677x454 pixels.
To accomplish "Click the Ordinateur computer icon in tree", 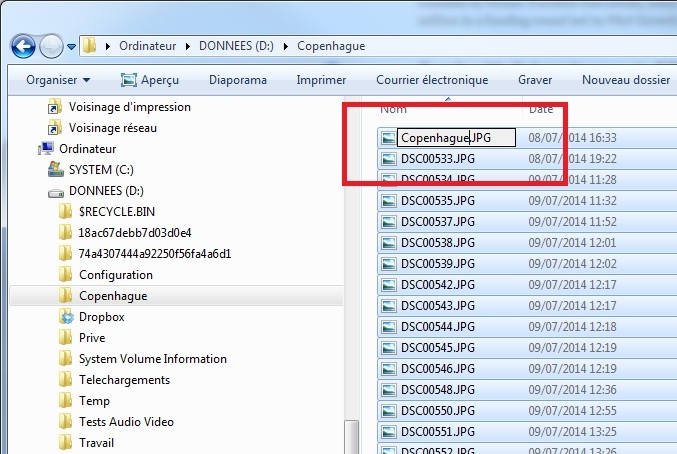I will pyautogui.click(x=46, y=149).
